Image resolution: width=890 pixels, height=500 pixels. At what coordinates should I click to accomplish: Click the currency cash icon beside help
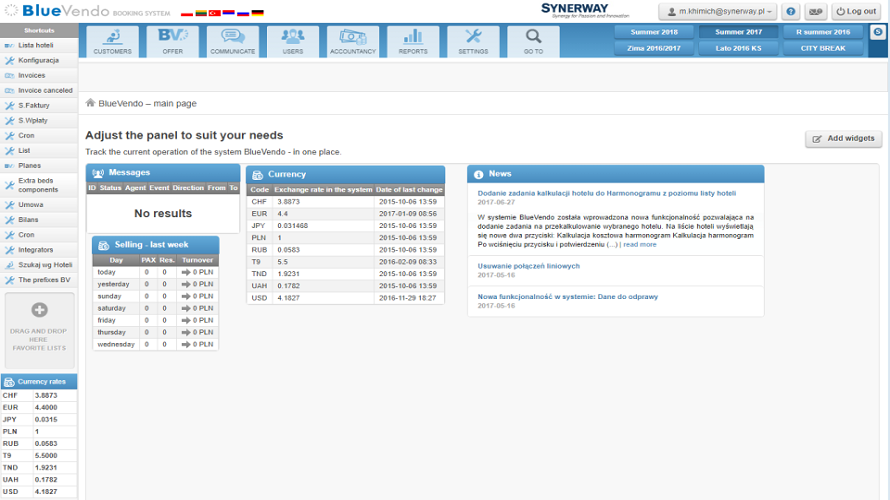tap(816, 11)
